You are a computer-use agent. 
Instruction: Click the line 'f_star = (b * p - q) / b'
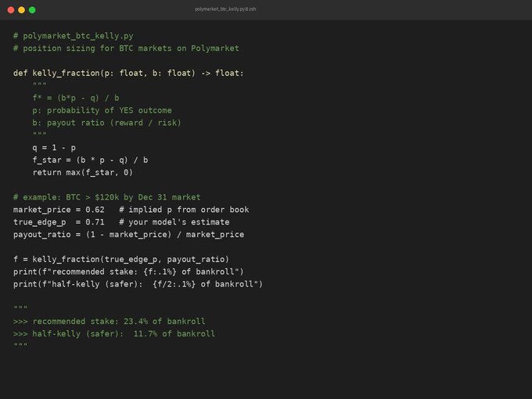click(90, 160)
